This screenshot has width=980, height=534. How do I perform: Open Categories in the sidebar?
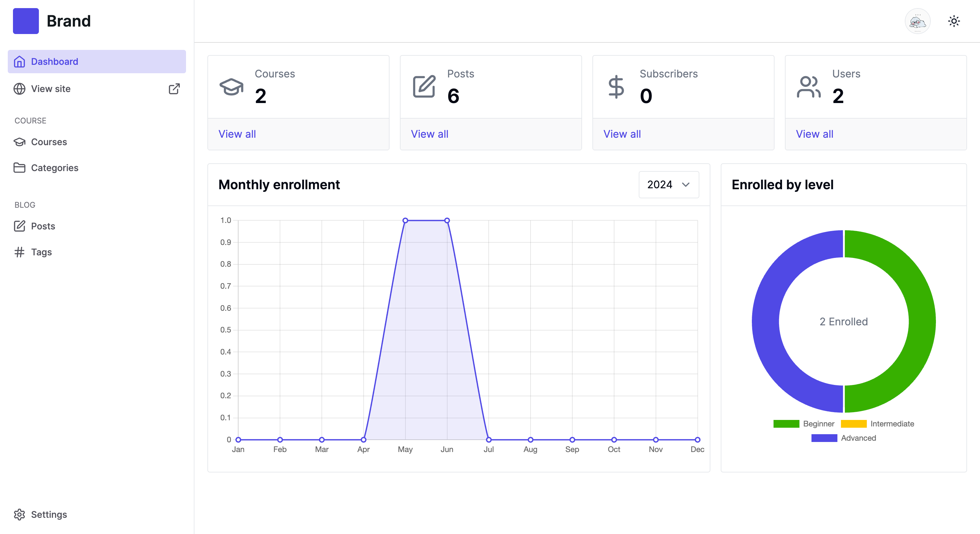(54, 168)
